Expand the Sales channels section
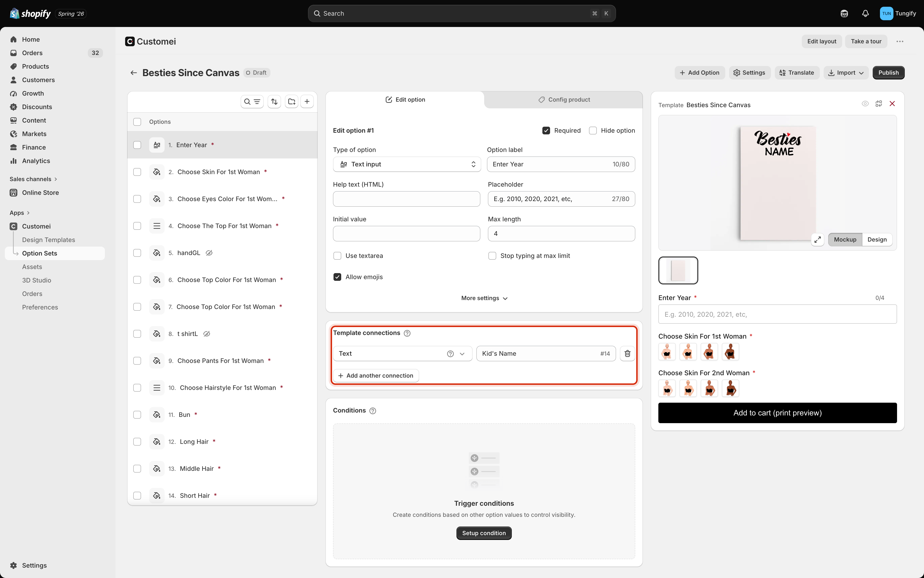Screen dimensions: 924x578 (x=33, y=179)
